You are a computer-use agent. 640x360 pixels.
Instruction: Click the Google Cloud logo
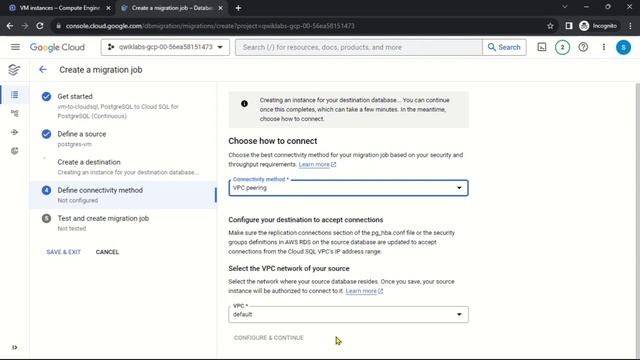(x=57, y=47)
